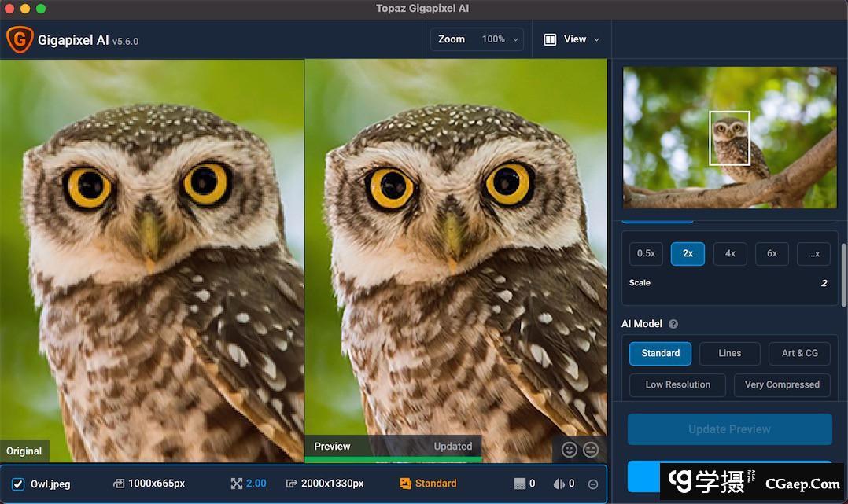Click the owl navigator thumbnail
The width and height of the screenshot is (848, 504).
pyautogui.click(x=729, y=138)
